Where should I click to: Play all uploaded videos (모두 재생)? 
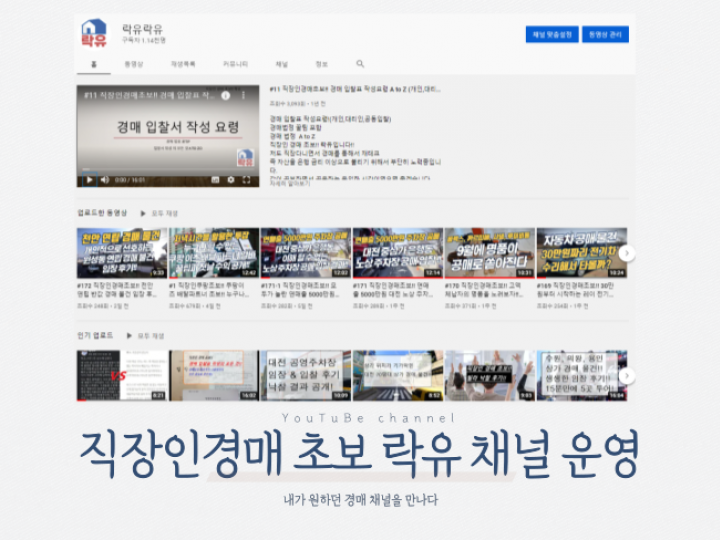coord(160,213)
